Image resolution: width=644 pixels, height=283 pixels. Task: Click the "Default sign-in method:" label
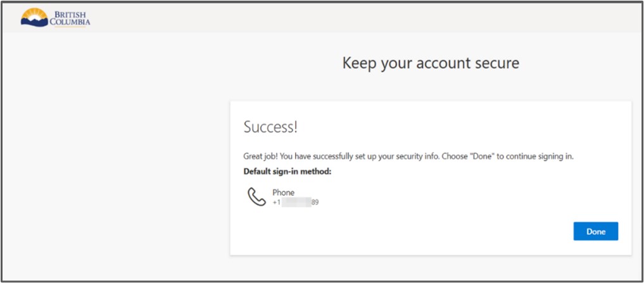click(x=287, y=172)
